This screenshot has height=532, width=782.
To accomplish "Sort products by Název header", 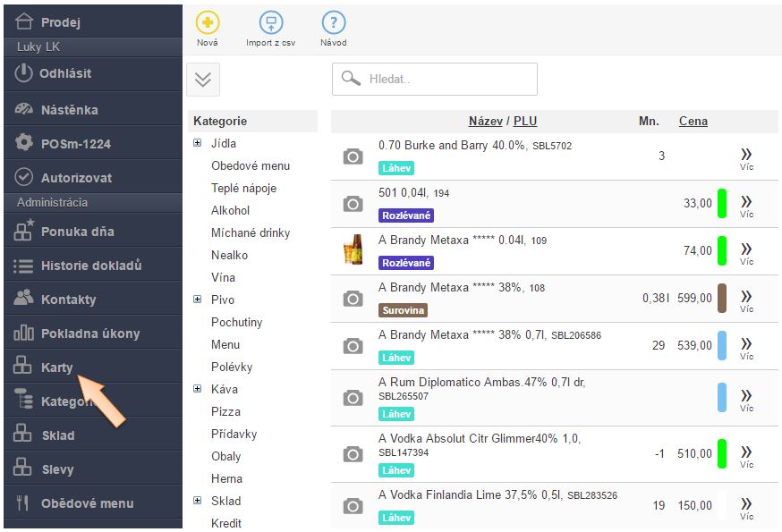I will point(485,121).
